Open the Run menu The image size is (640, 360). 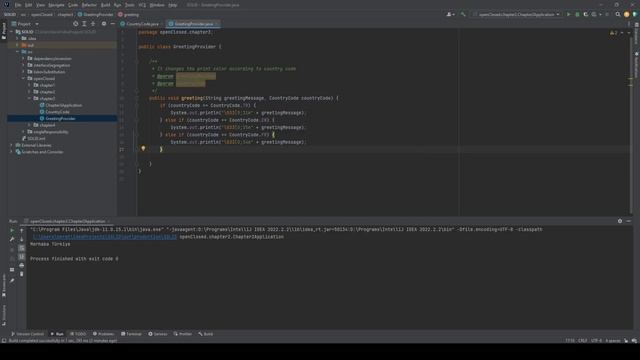[118, 5]
